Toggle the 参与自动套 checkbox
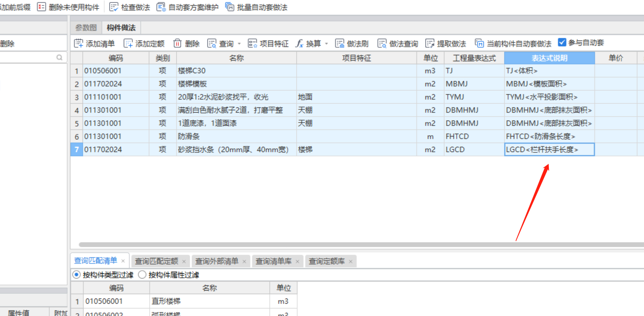The image size is (644, 316). pyautogui.click(x=562, y=42)
